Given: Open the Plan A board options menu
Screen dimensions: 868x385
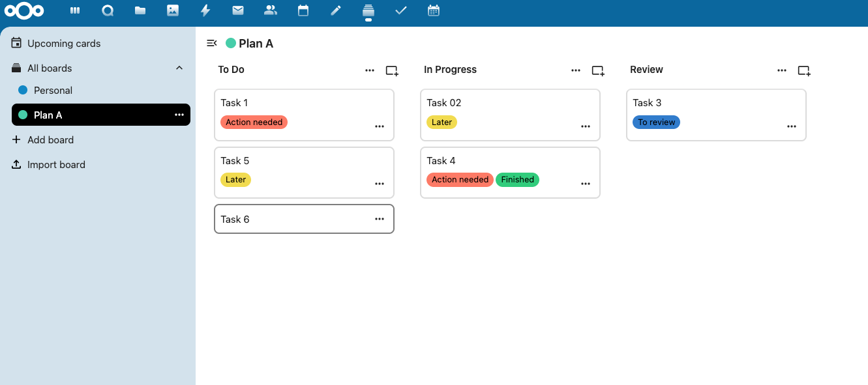Looking at the screenshot, I should [179, 115].
